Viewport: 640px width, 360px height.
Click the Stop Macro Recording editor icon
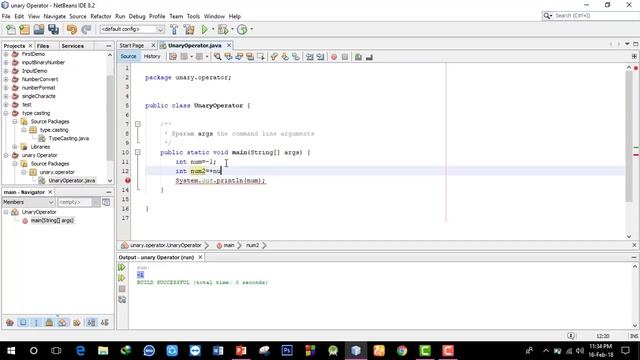pyautogui.click(x=345, y=57)
